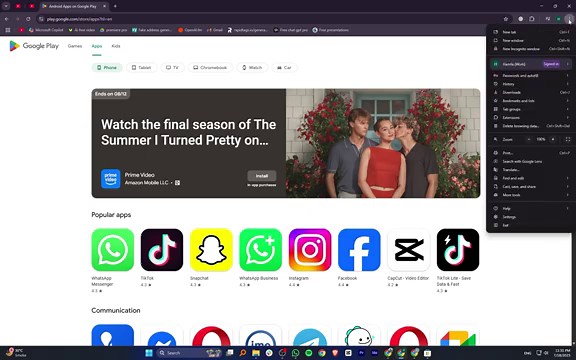Choose Print from Chrome menu
Viewport: 576px width, 360px height.
click(531, 153)
